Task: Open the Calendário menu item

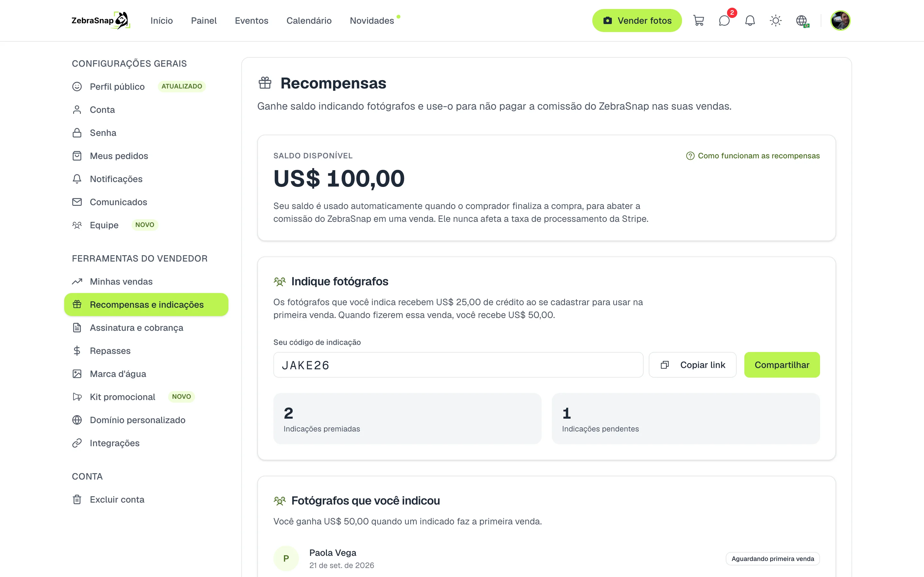Action: click(309, 21)
